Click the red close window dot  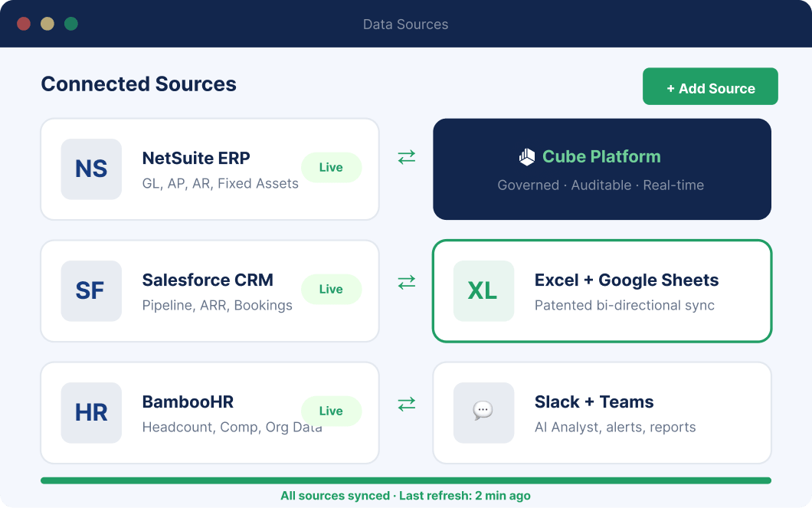click(24, 24)
